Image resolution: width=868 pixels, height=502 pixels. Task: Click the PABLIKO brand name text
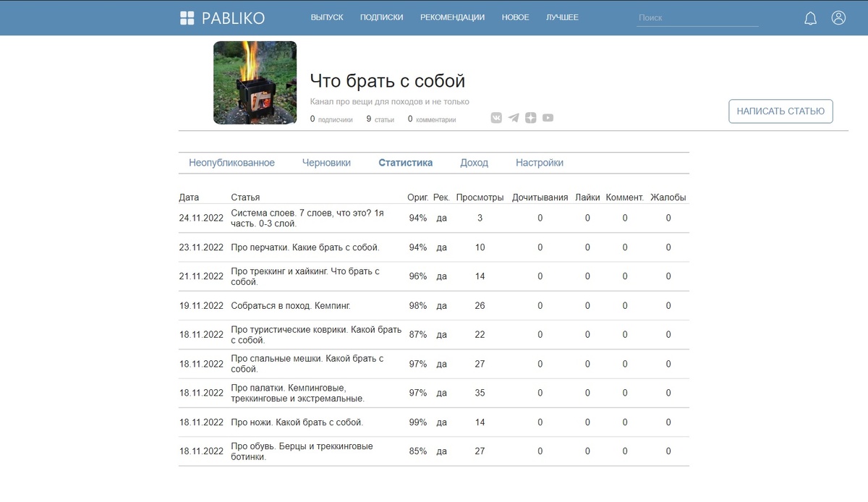point(233,18)
